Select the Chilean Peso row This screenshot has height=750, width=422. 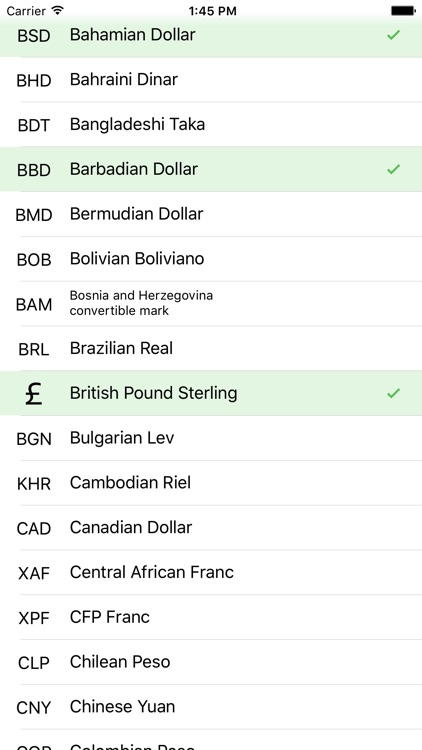coord(211,662)
